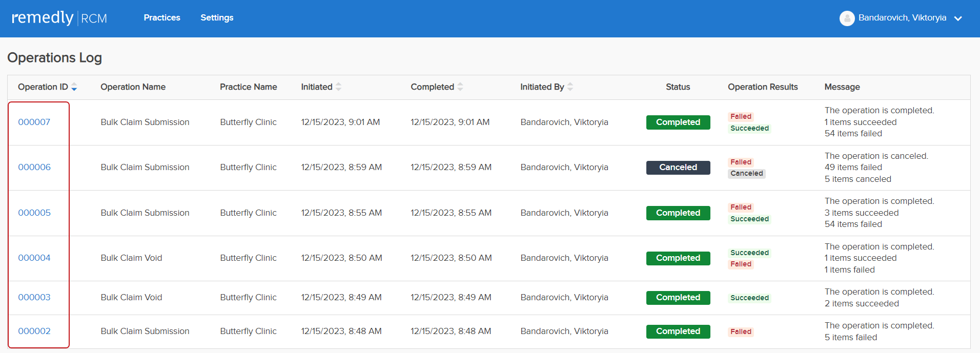Click message 'The operation is canceled.'
Viewport: 980px width, 353px height.
(x=876, y=156)
